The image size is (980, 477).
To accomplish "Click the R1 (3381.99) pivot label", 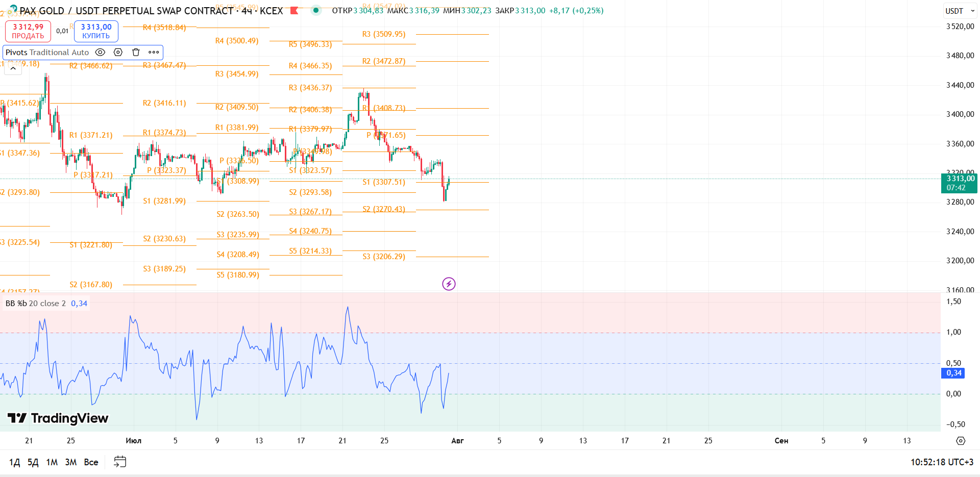I will tap(237, 128).
